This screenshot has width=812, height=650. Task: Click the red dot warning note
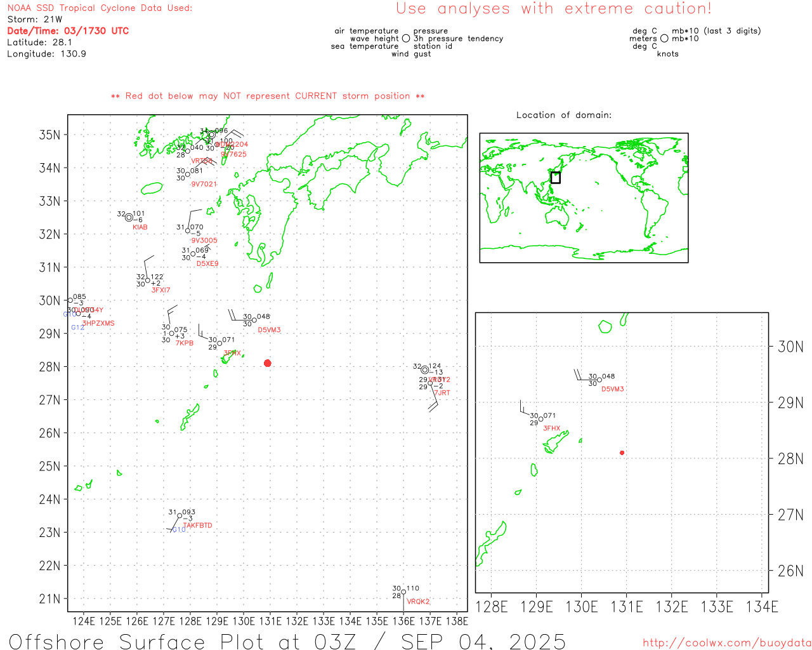click(268, 96)
